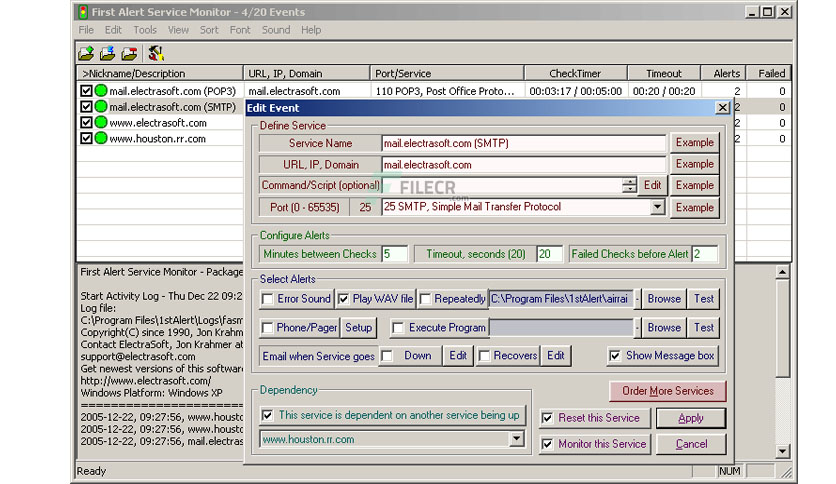The image size is (836, 484).
Task: Click Browse button for the WAV file path
Action: coord(664,299)
